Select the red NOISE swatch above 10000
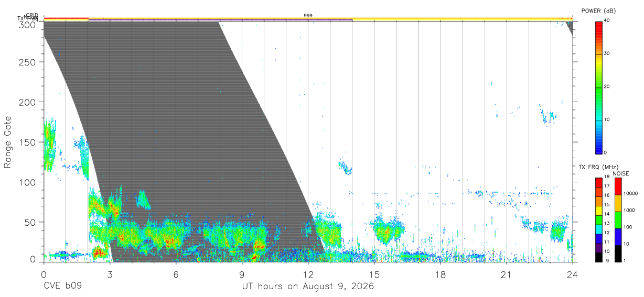This screenshot has width=644, height=297. coord(618,186)
